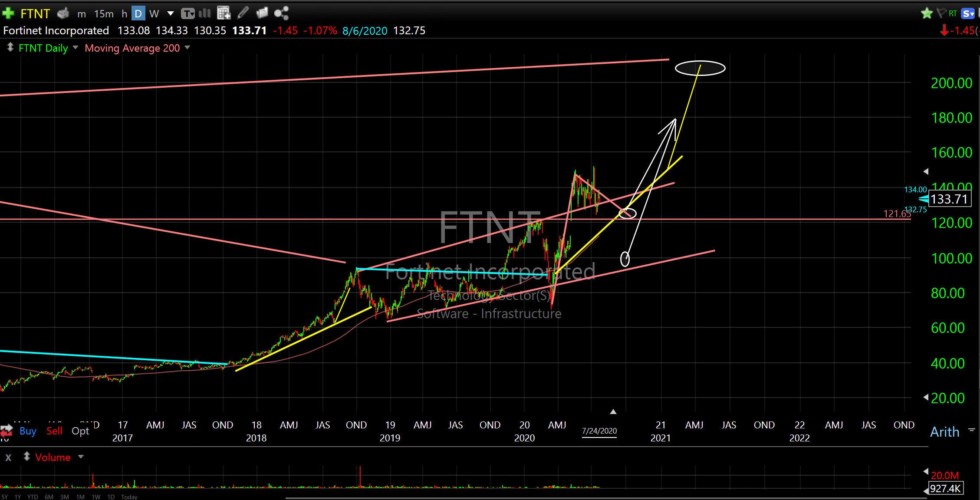Image resolution: width=980 pixels, height=500 pixels.
Task: Click the green plus add-symbol icon
Action: (8, 13)
